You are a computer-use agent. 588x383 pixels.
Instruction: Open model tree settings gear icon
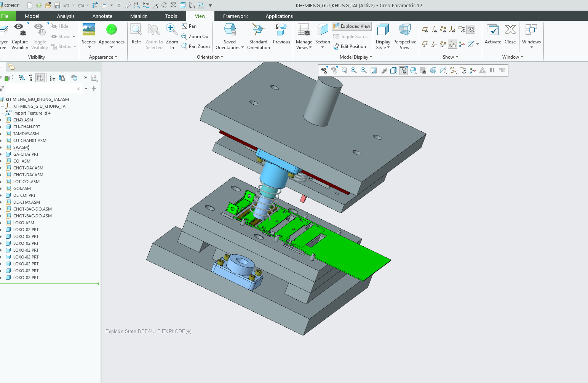coord(75,78)
